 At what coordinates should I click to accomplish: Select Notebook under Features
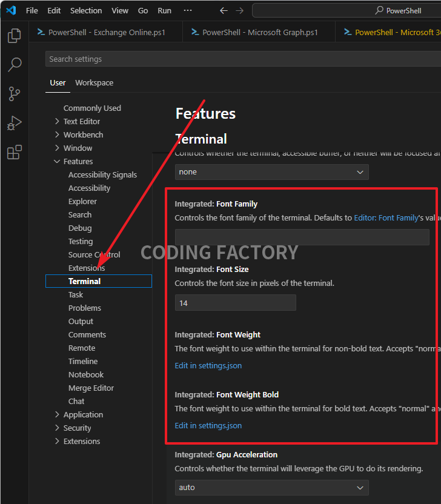click(x=86, y=375)
